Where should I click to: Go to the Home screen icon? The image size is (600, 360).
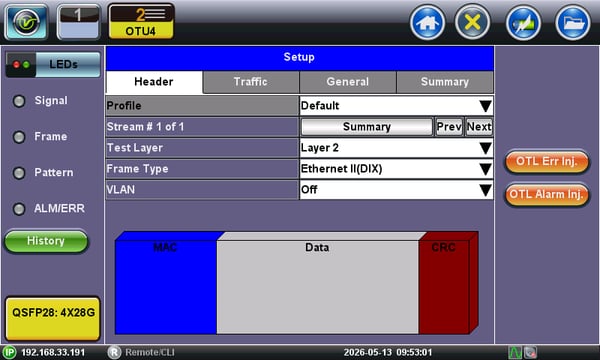(x=427, y=23)
